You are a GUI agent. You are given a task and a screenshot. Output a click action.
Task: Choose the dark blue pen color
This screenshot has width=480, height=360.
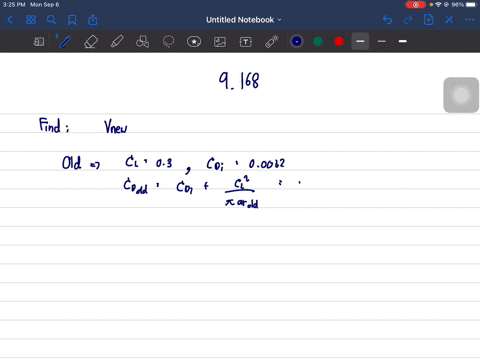pos(297,41)
